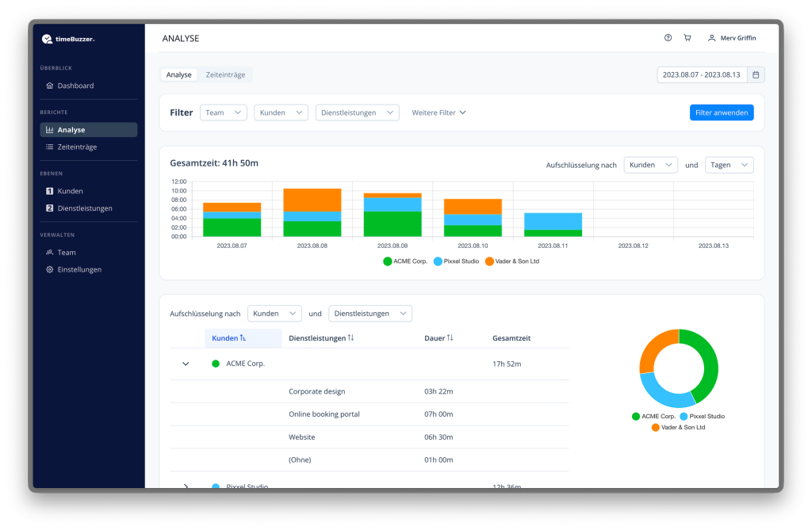Click the 2023.08.08 stacked bar
The height and width of the screenshot is (530, 812).
pos(312,213)
